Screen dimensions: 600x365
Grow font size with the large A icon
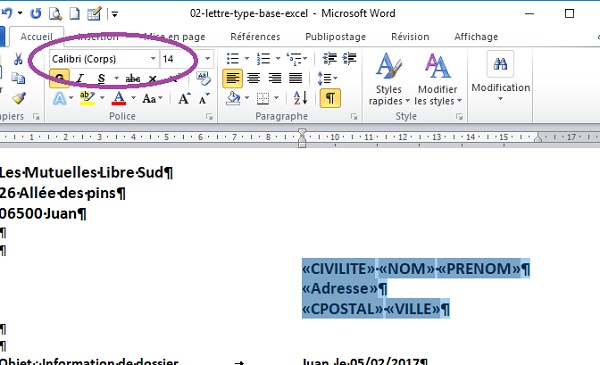point(184,99)
